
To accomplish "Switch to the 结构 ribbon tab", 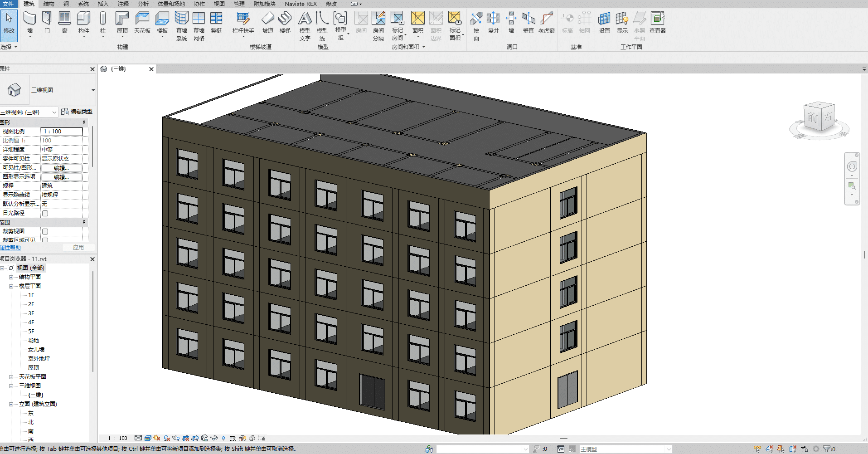I will pyautogui.click(x=48, y=4).
